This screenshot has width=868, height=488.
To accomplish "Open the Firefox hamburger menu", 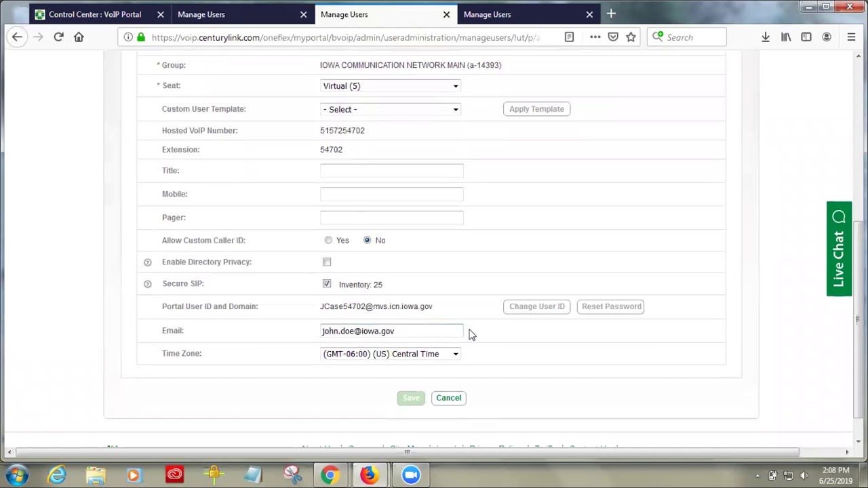I will click(x=851, y=37).
